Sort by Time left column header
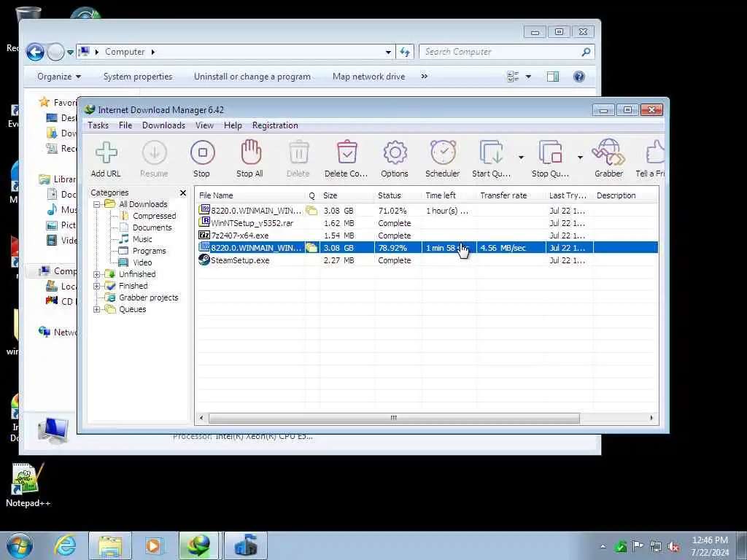This screenshot has width=747, height=560. coord(449,195)
